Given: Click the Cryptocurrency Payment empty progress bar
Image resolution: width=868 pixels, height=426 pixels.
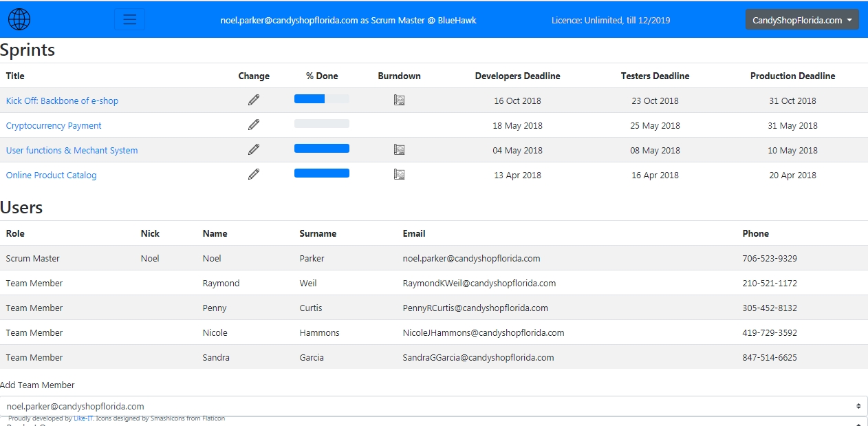Looking at the screenshot, I should click(322, 124).
